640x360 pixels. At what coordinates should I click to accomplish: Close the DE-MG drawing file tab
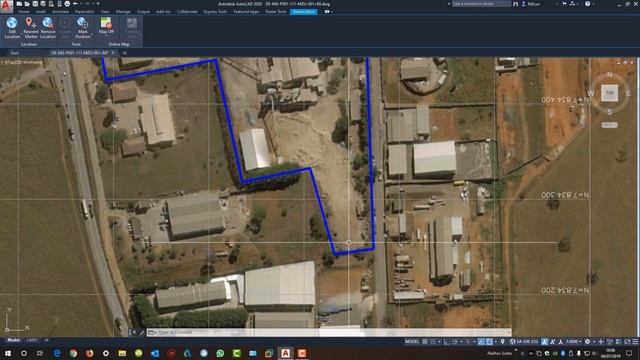tap(113, 53)
